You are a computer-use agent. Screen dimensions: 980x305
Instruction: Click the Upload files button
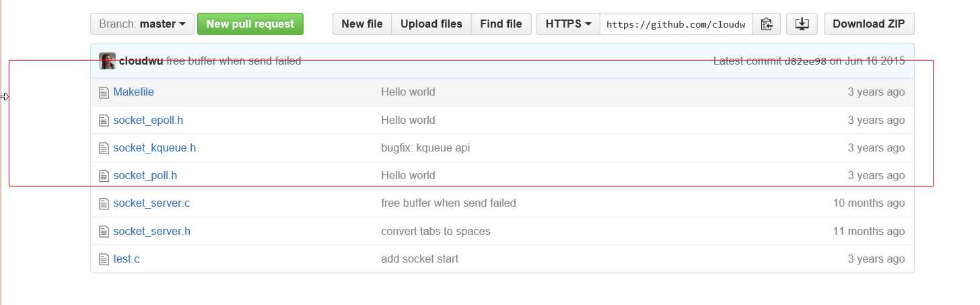(x=431, y=24)
